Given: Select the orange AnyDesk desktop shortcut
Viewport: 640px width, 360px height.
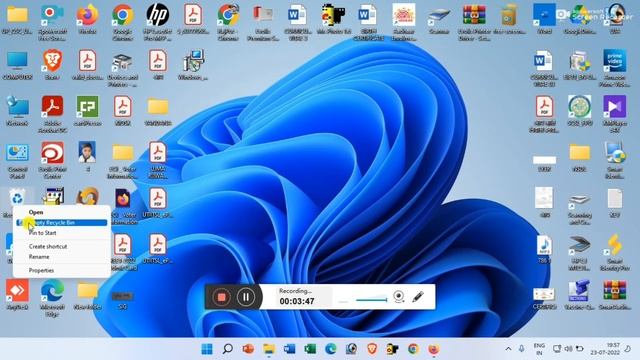Looking at the screenshot, I should [17, 295].
